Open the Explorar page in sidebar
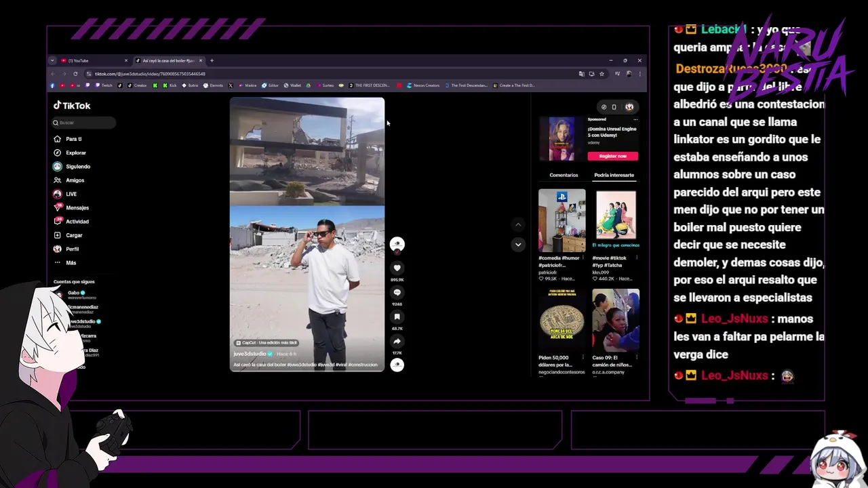The width and height of the screenshot is (868, 488). (x=70, y=152)
